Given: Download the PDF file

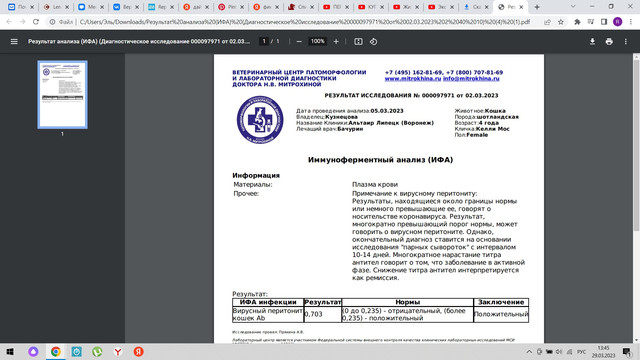Looking at the screenshot, I should [x=592, y=42].
